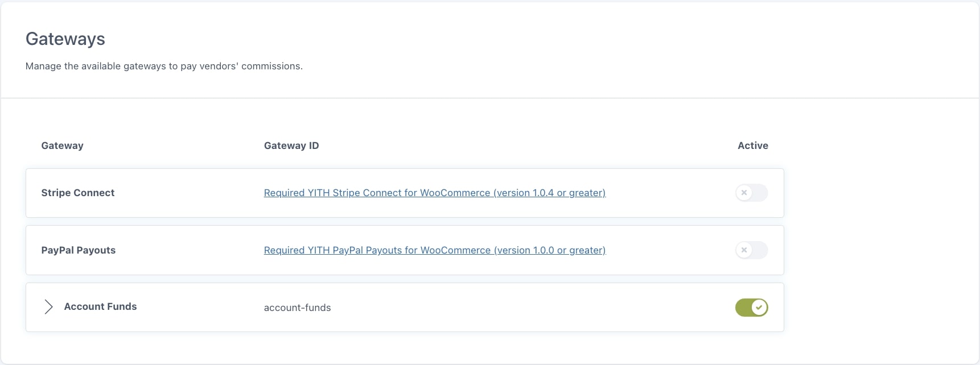Click the version 1.0.0 or greater link text
Screen dimensions: 980x365
549,250
